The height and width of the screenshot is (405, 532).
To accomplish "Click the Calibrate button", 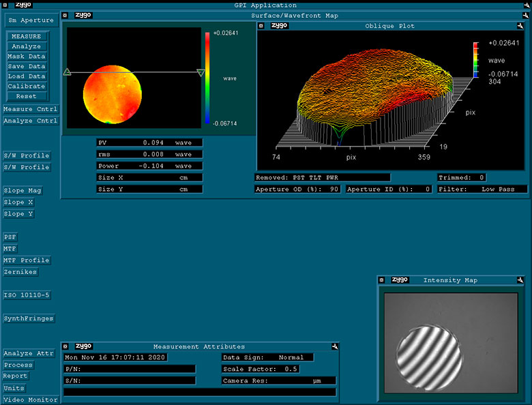I will pos(27,87).
